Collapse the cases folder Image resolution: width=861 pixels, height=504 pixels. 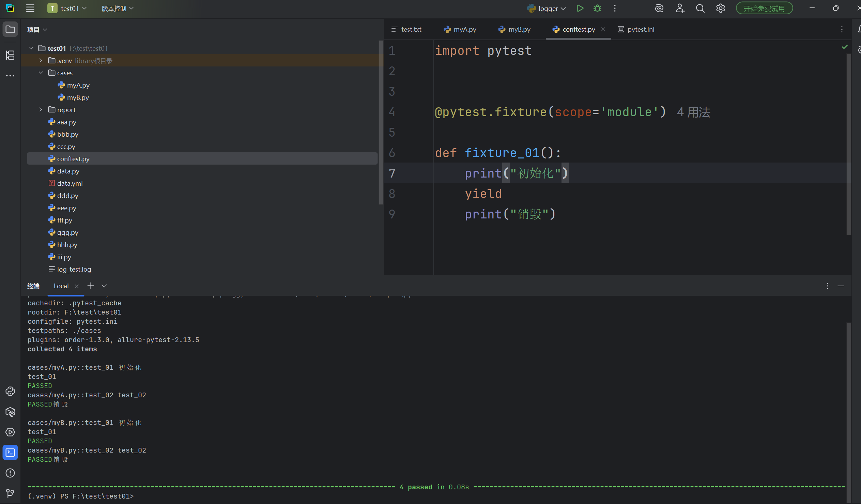pos(41,73)
